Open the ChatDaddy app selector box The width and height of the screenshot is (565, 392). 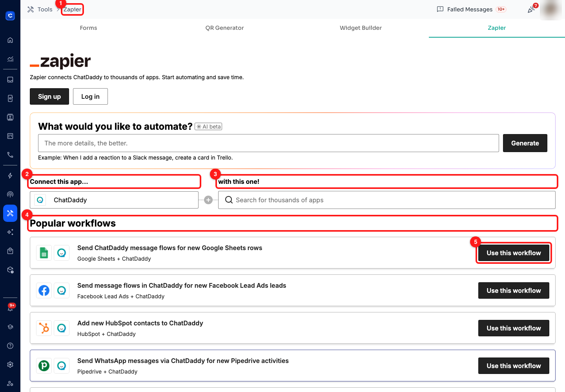114,200
